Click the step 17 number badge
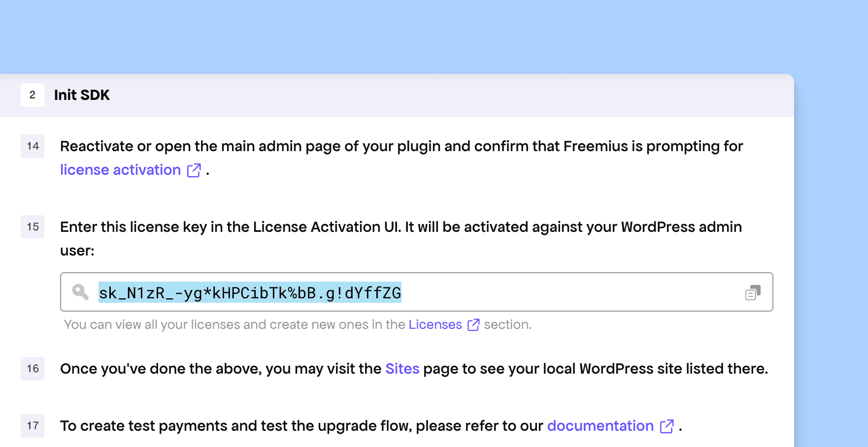The height and width of the screenshot is (447, 868). click(33, 426)
